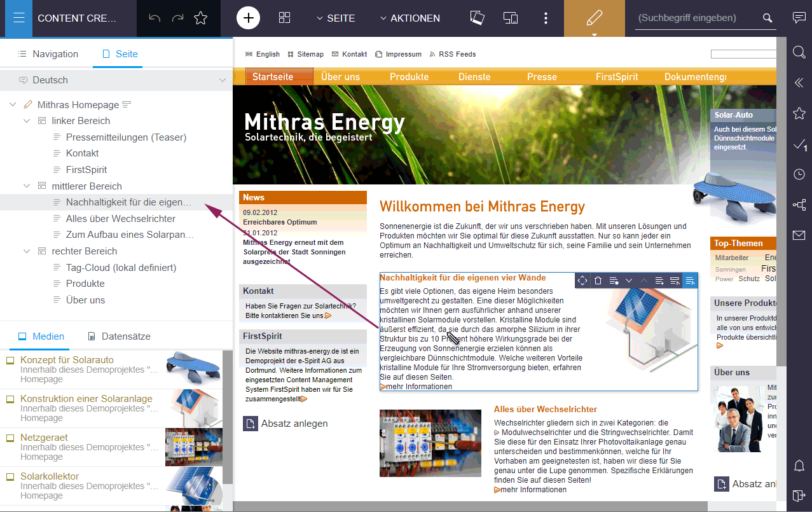The image size is (812, 512).
Task: Select Zum Aufbau eines Solarpan… tree item
Action: click(x=130, y=235)
